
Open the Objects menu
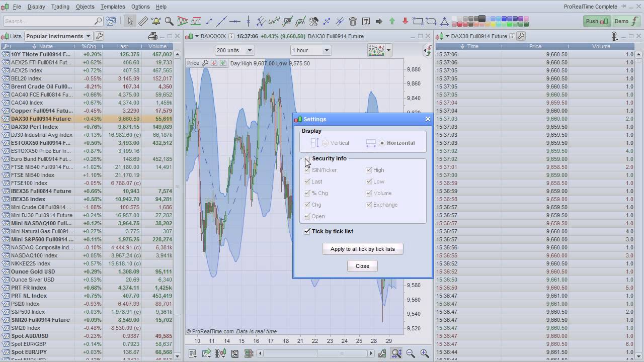pyautogui.click(x=85, y=7)
